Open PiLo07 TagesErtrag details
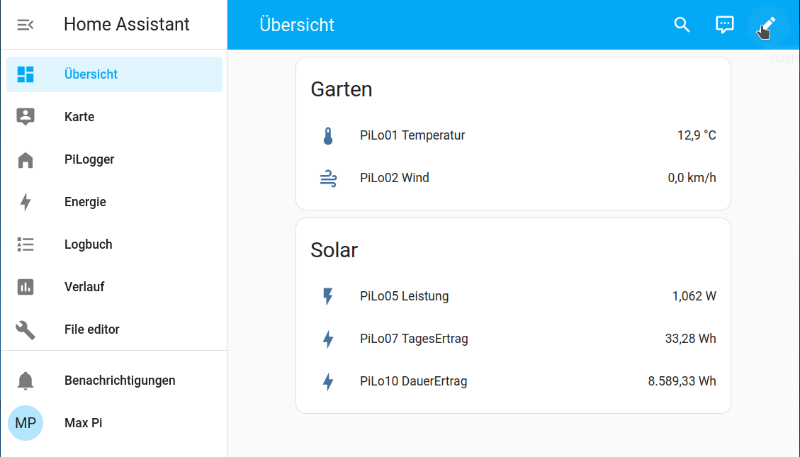This screenshot has height=457, width=800. (413, 339)
